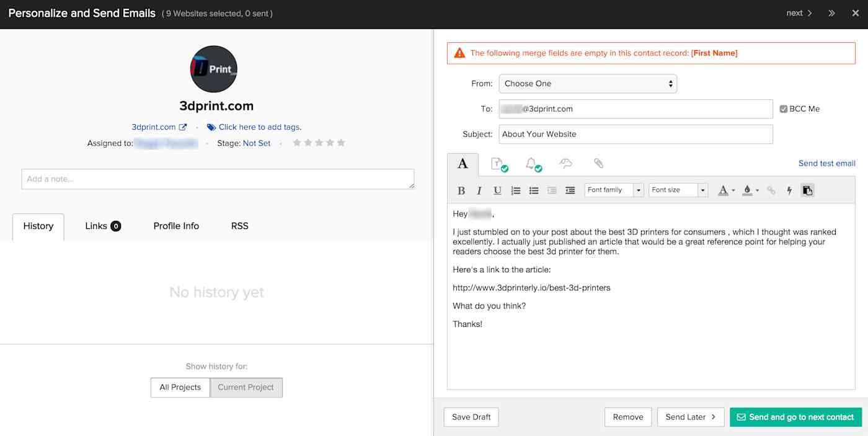Open the Font family dropdown

pyautogui.click(x=614, y=190)
